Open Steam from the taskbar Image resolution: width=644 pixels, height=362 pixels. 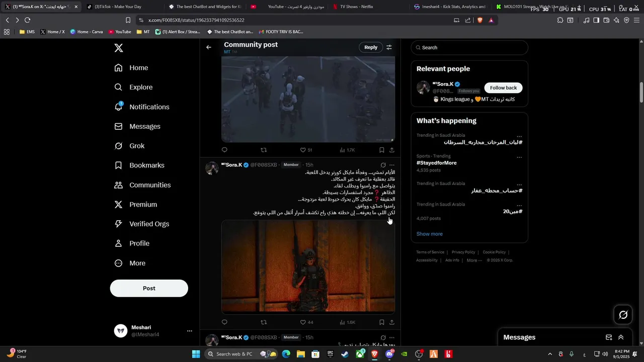[345, 354]
